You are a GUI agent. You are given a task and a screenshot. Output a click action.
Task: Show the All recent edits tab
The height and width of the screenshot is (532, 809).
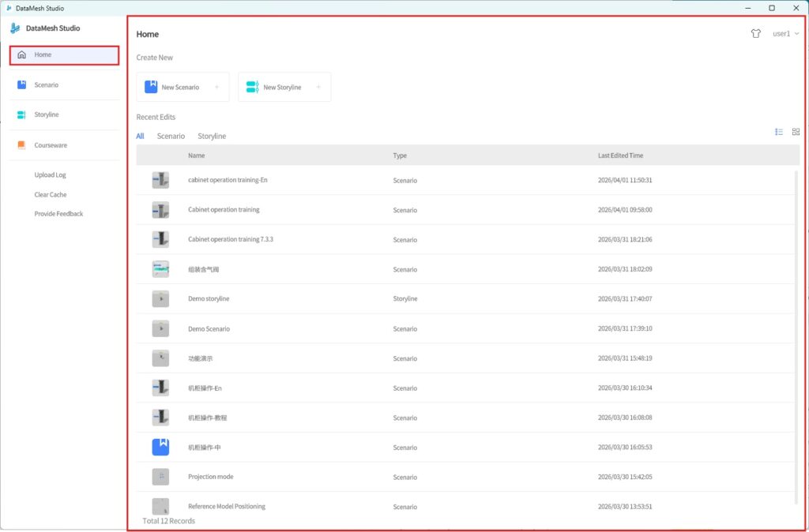coord(140,137)
